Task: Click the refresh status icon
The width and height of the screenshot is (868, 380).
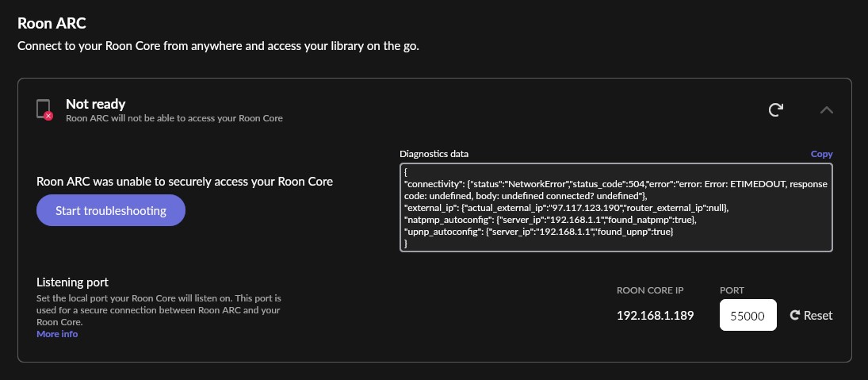Action: 776,109
